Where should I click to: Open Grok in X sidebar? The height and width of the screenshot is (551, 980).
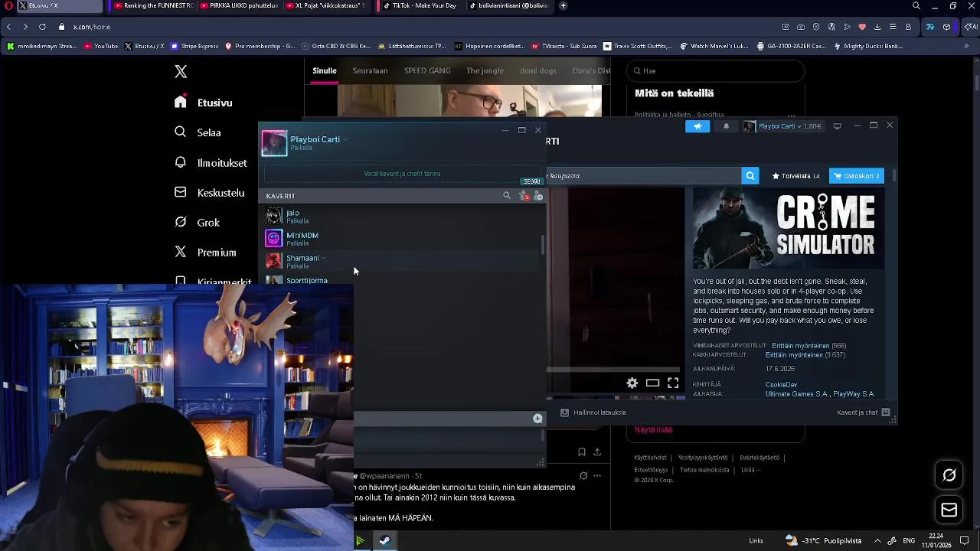pyautogui.click(x=197, y=223)
